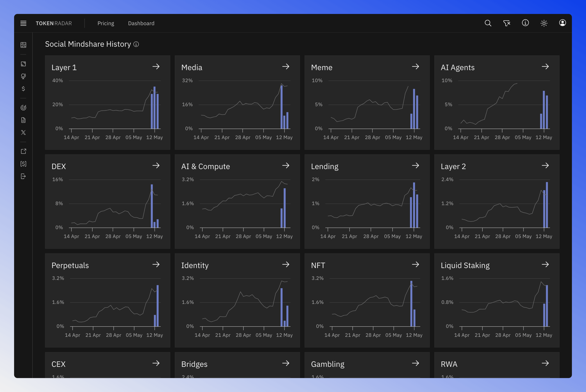This screenshot has width=586, height=392.
Task: Click the TOKEN RADAR logo
Action: click(x=54, y=23)
